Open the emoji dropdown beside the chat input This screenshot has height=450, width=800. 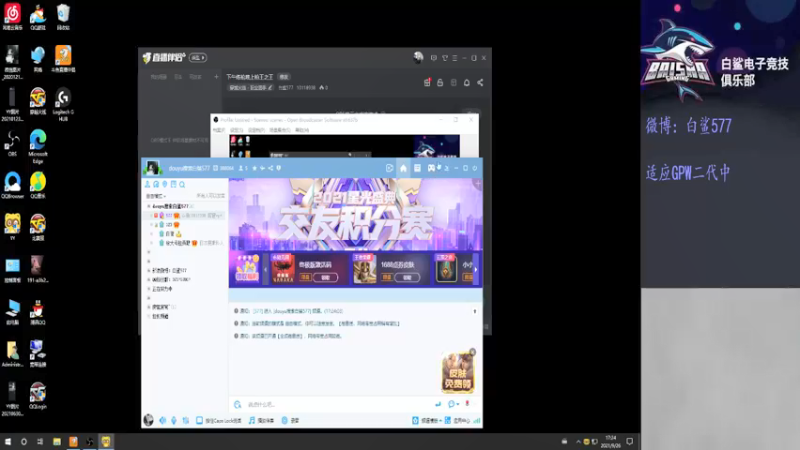(x=453, y=404)
